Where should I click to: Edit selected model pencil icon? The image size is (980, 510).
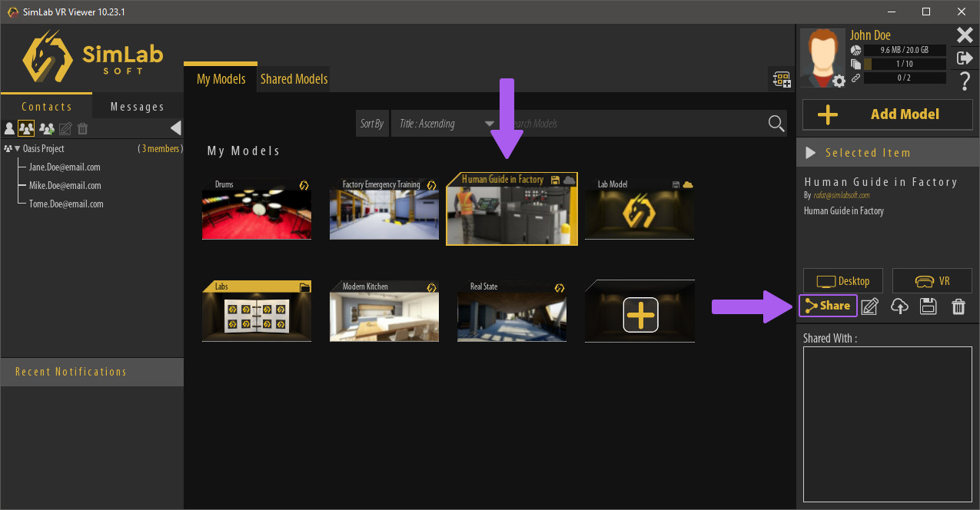pyautogui.click(x=869, y=306)
